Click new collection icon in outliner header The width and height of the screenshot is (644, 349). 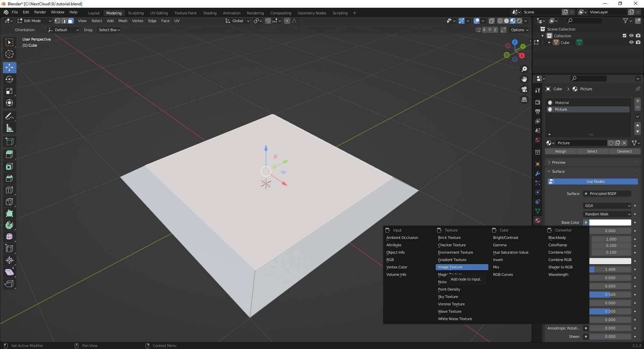pos(638,21)
